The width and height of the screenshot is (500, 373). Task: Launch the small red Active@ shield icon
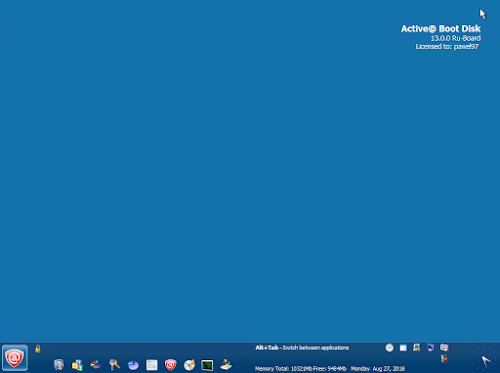pyautogui.click(x=170, y=365)
